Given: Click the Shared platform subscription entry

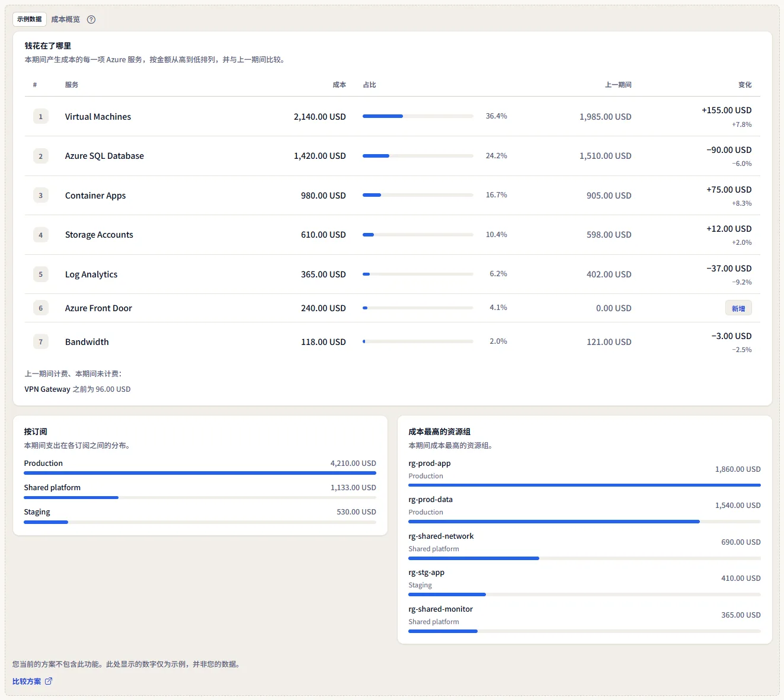Looking at the screenshot, I should 200,491.
